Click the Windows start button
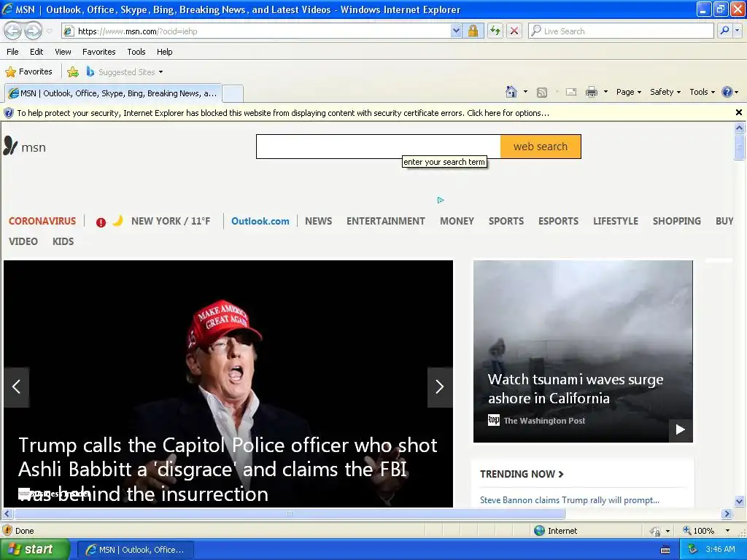 coord(35,549)
